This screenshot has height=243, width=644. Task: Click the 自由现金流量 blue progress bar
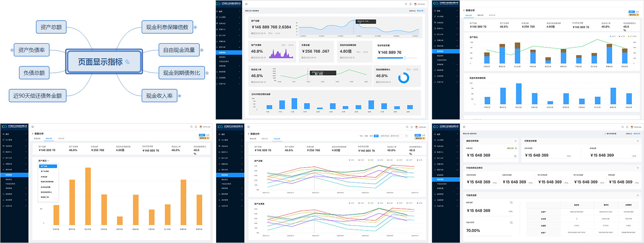pyautogui.click(x=391, y=58)
